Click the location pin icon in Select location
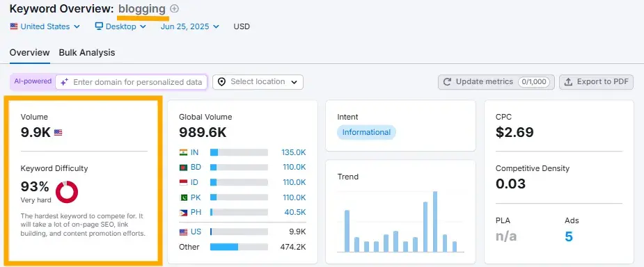The width and height of the screenshot is (644, 267). (x=222, y=82)
